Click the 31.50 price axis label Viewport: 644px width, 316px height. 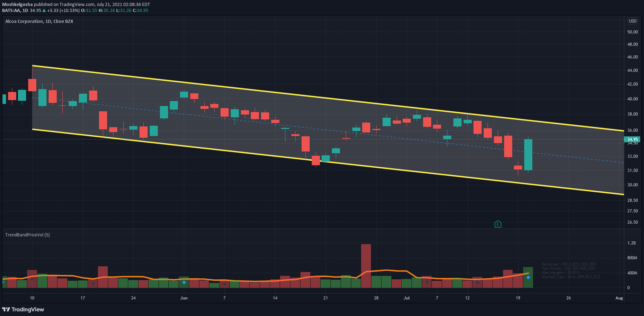coord(632,171)
